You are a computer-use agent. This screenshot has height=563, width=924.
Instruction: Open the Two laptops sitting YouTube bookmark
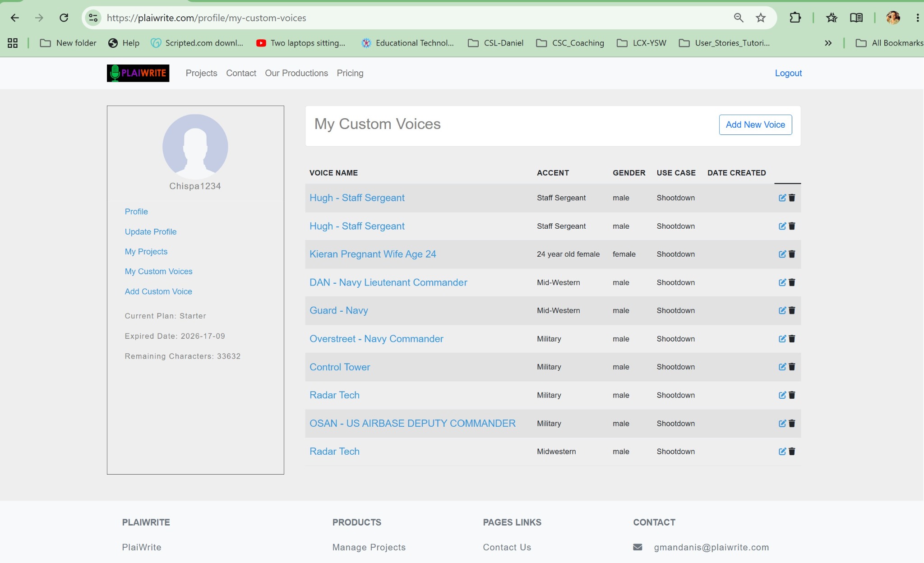point(301,43)
